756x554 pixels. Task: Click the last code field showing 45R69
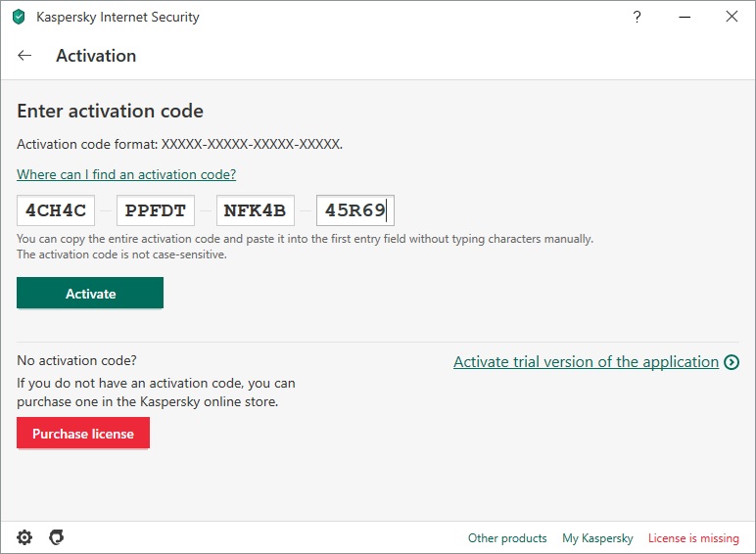click(354, 209)
